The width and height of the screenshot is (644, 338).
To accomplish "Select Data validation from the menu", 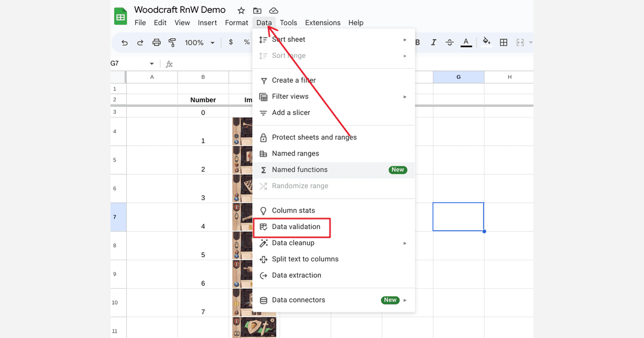I will pos(296,227).
